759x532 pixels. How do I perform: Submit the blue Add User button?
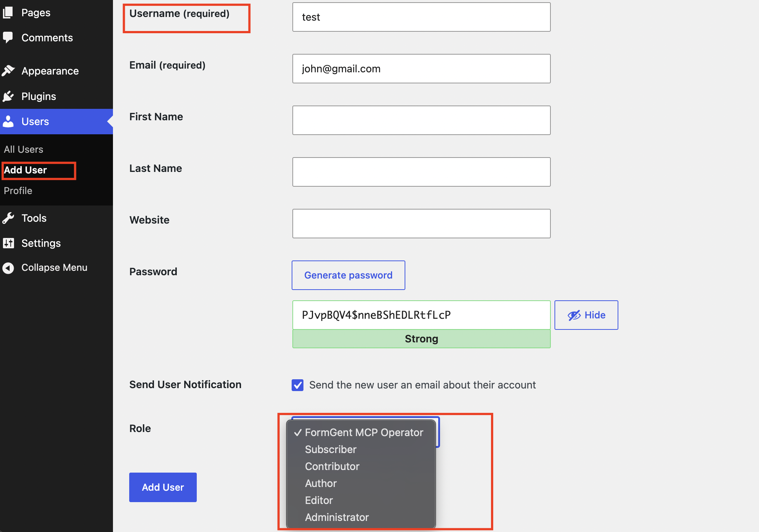(x=163, y=487)
